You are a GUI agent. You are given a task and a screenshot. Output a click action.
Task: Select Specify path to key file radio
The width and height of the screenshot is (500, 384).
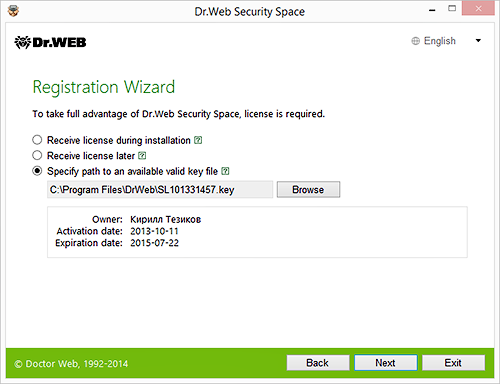coord(37,171)
